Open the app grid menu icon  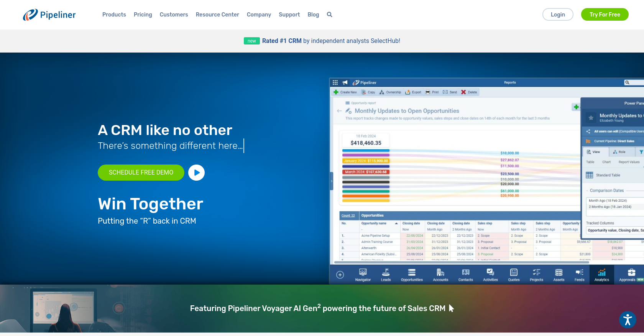(x=335, y=82)
